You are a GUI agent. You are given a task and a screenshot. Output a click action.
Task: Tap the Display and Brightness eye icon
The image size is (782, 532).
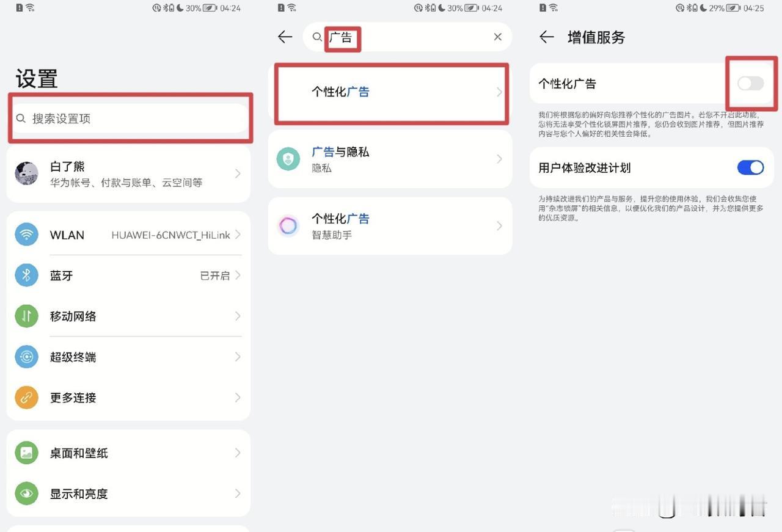[26, 494]
